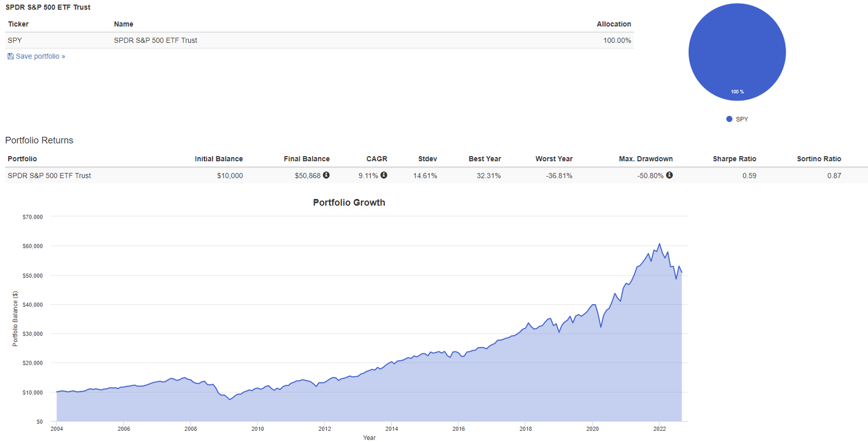The image size is (868, 442).
Task: Click the Portfolio column header
Action: [x=22, y=159]
